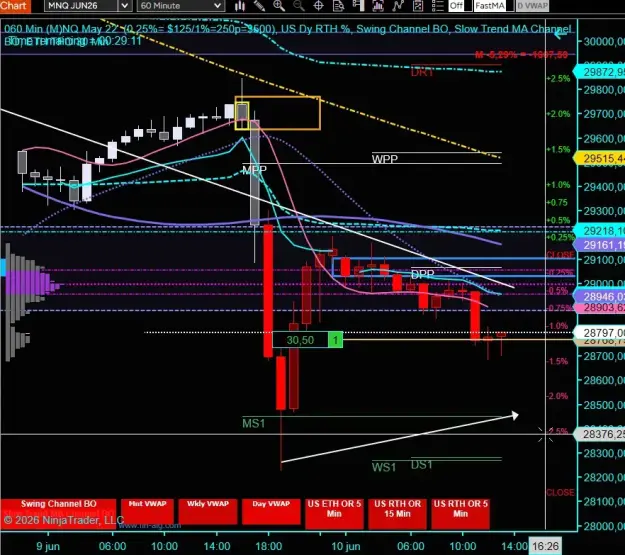Toggle the Mnt VWAP button
This screenshot has height=555, width=625.
click(x=147, y=511)
